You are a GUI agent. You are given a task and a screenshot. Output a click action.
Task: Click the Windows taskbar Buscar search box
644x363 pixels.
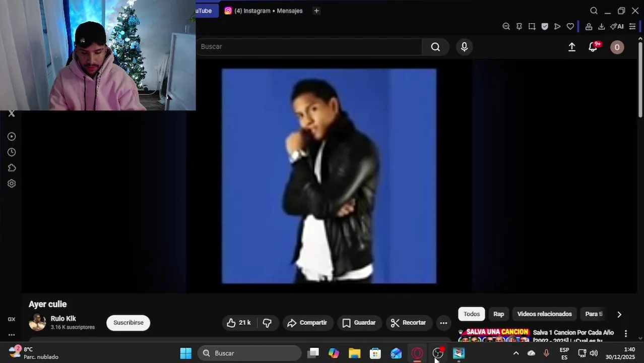point(249,353)
